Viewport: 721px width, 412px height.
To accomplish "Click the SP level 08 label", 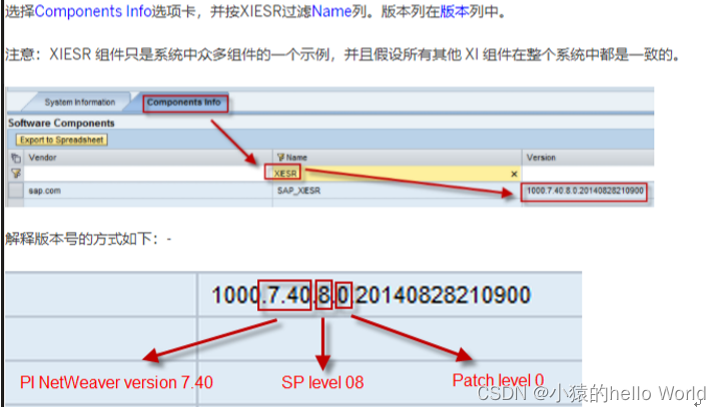I will point(322,382).
